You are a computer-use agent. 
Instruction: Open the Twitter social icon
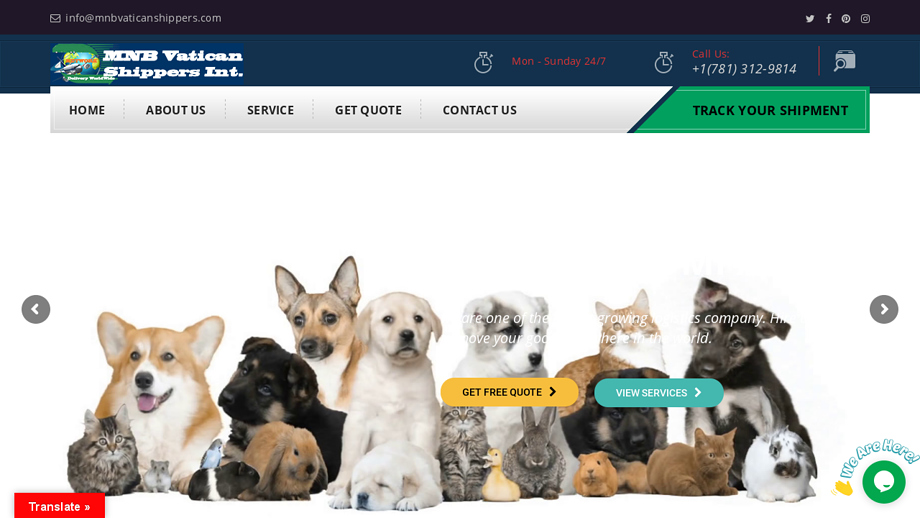810,19
